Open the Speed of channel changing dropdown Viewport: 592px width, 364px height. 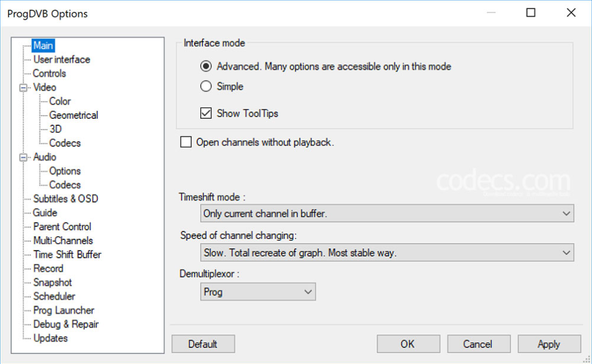(387, 252)
